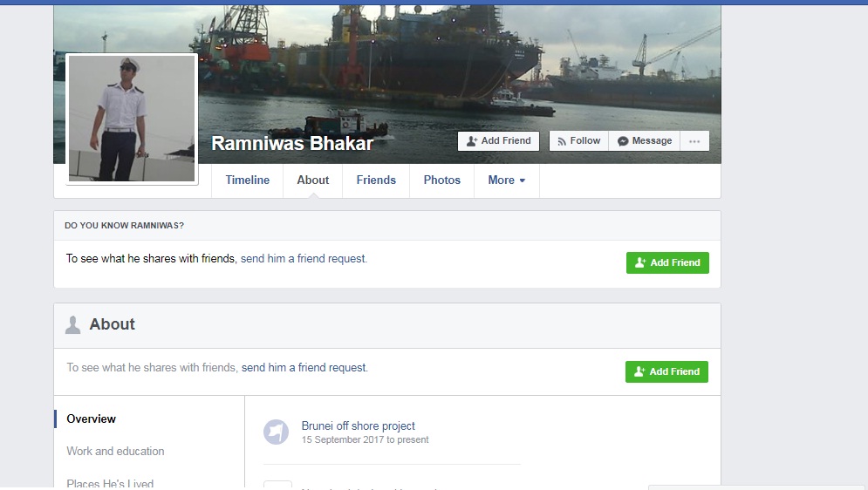Go to the Photos tab
Screen dimensions: 868x490
441,180
